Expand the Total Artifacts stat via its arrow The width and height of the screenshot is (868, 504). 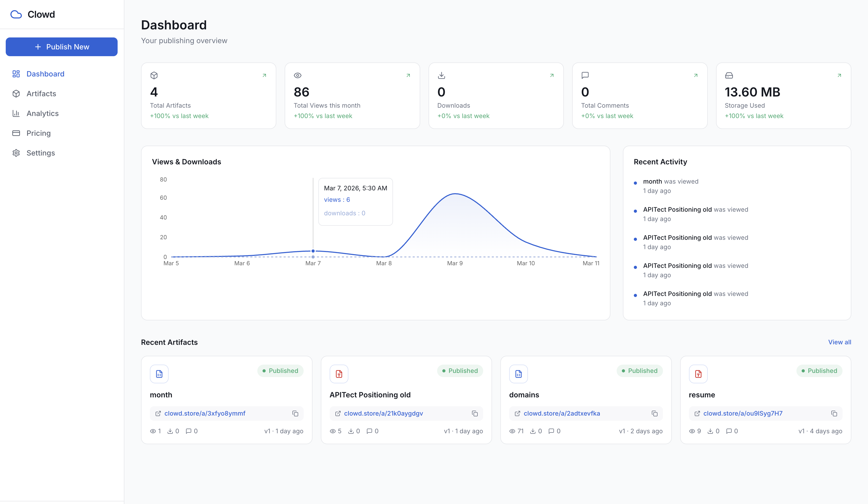click(x=264, y=75)
